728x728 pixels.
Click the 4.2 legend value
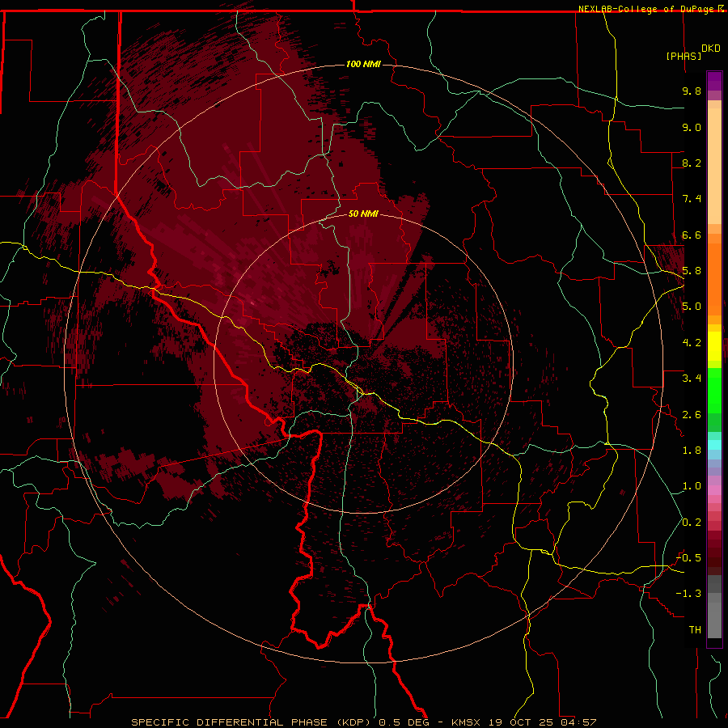pos(692,343)
